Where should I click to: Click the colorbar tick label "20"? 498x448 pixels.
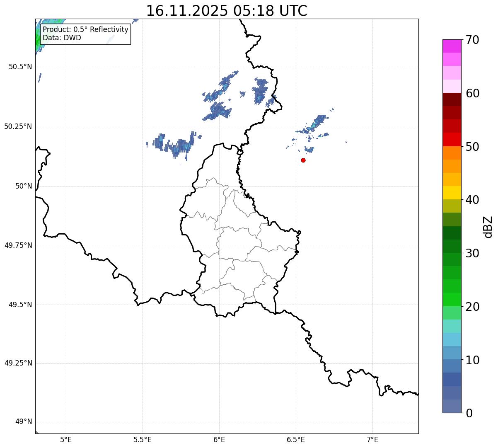point(472,307)
